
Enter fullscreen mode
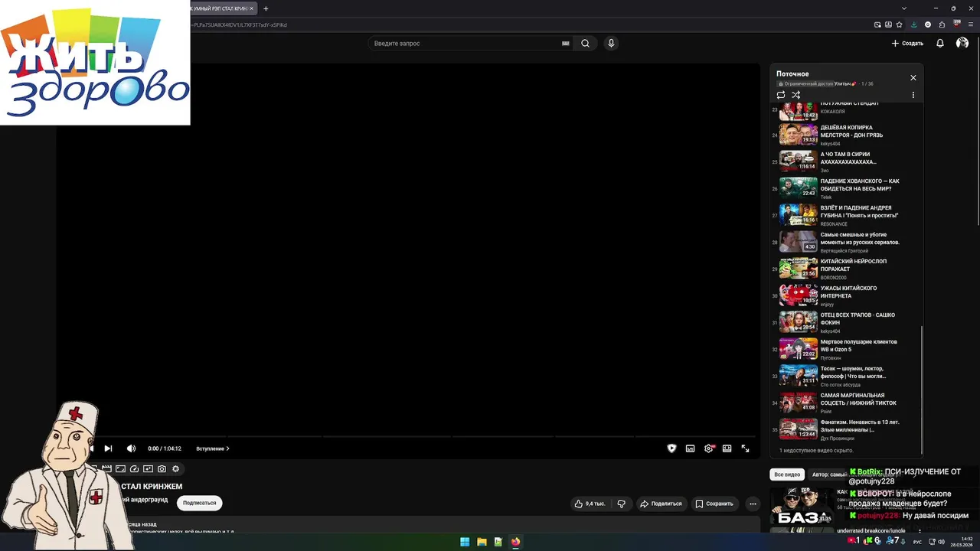point(745,448)
